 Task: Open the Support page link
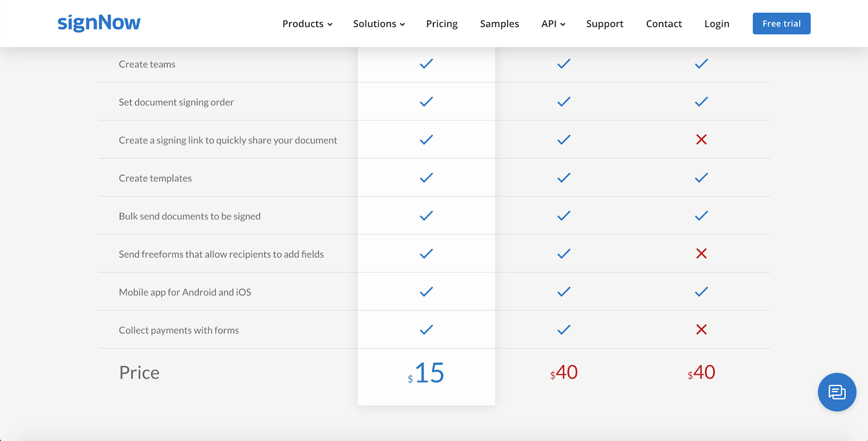point(604,24)
